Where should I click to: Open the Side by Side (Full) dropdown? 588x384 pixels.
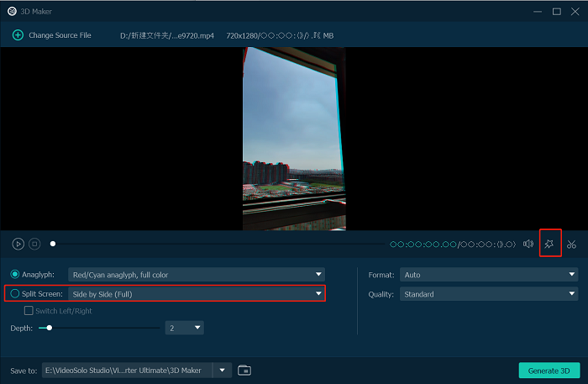tap(197, 294)
